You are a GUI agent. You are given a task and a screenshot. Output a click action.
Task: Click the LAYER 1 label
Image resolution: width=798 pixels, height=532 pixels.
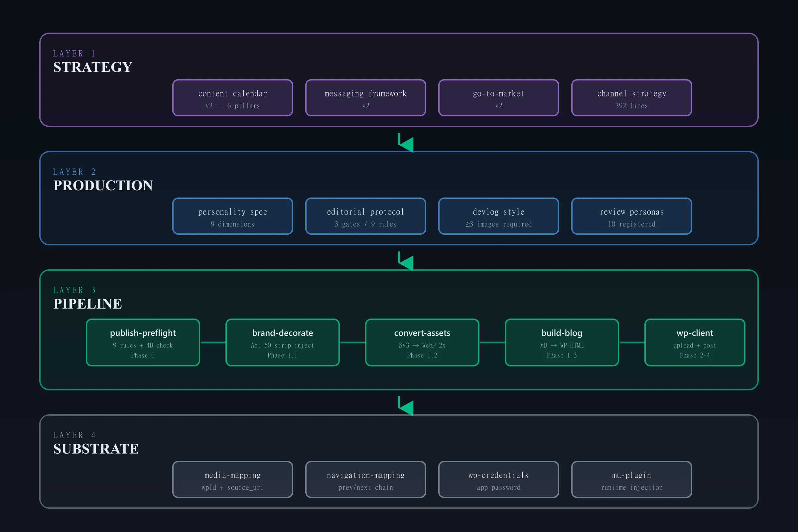point(74,54)
